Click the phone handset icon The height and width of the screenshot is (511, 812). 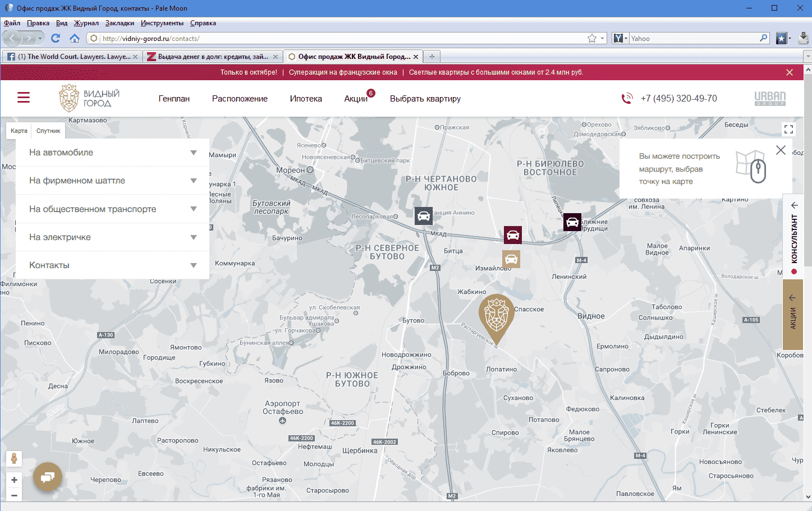point(627,99)
